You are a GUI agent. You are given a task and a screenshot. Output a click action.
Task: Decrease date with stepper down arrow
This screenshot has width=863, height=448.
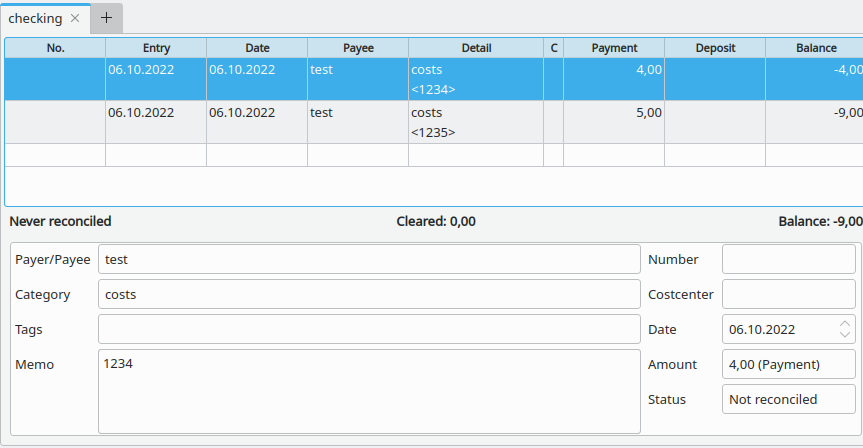[x=846, y=335]
